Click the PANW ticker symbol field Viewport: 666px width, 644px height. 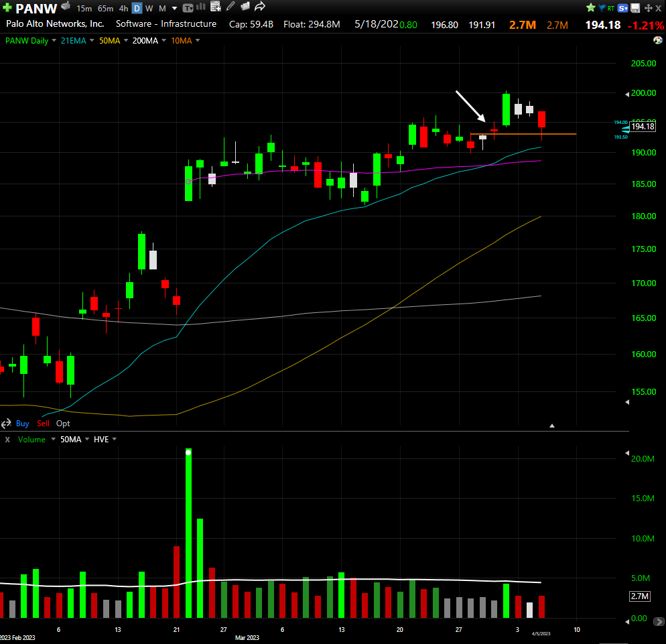(x=36, y=9)
